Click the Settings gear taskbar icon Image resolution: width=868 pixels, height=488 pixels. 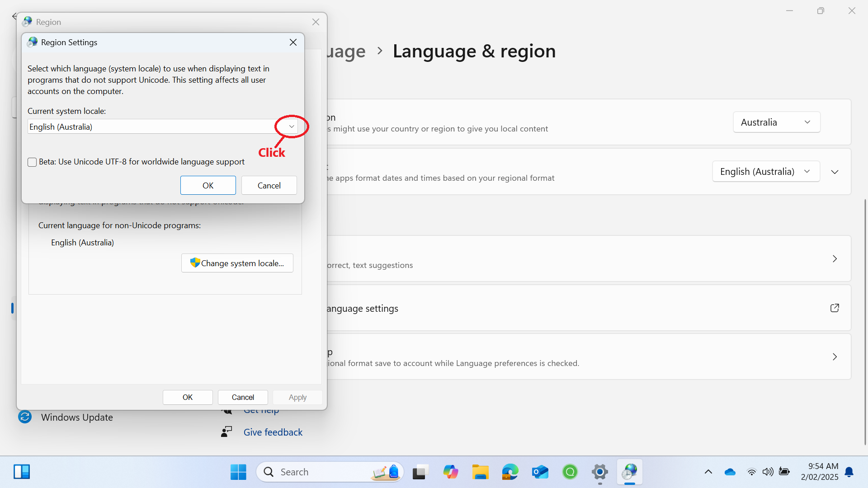(x=599, y=472)
